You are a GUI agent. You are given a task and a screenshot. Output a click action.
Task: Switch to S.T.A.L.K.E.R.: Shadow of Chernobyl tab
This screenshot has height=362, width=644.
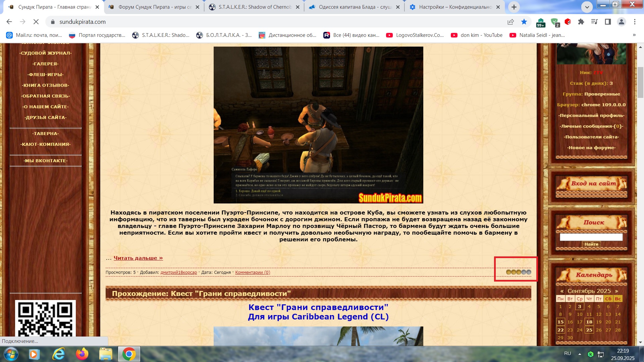click(x=254, y=7)
